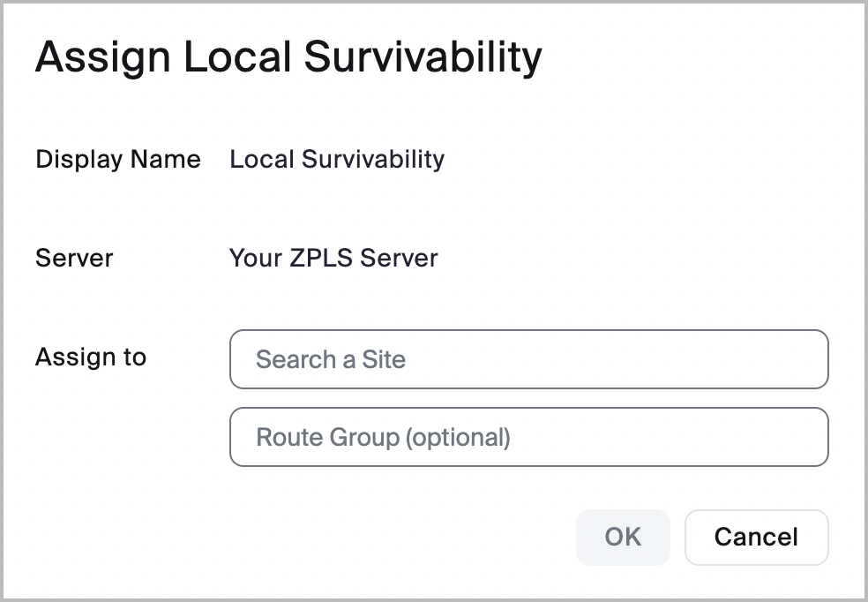Open the site search combo box
The image size is (868, 602).
point(528,359)
